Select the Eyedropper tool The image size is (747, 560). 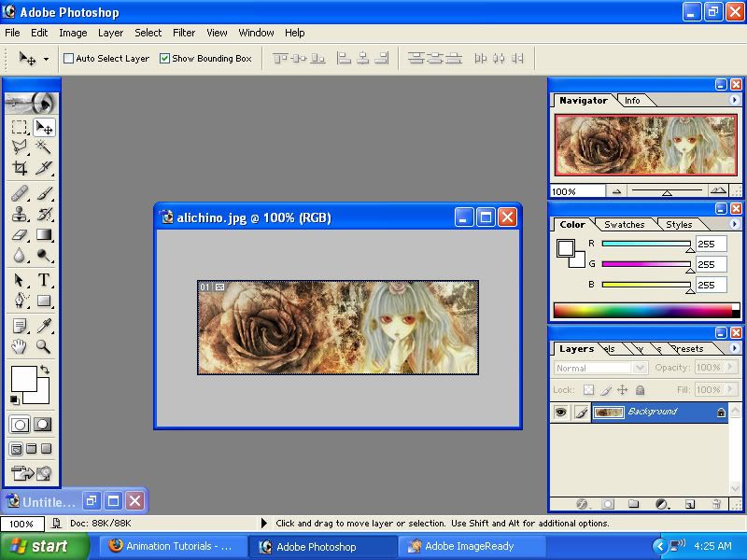[x=44, y=326]
